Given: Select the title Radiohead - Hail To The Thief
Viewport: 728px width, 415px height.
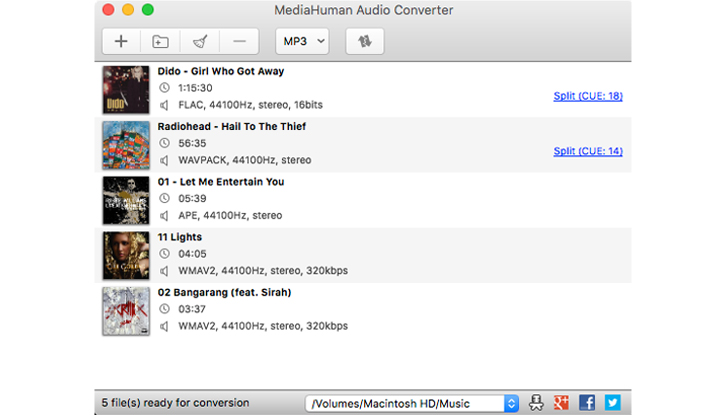Looking at the screenshot, I should [232, 127].
